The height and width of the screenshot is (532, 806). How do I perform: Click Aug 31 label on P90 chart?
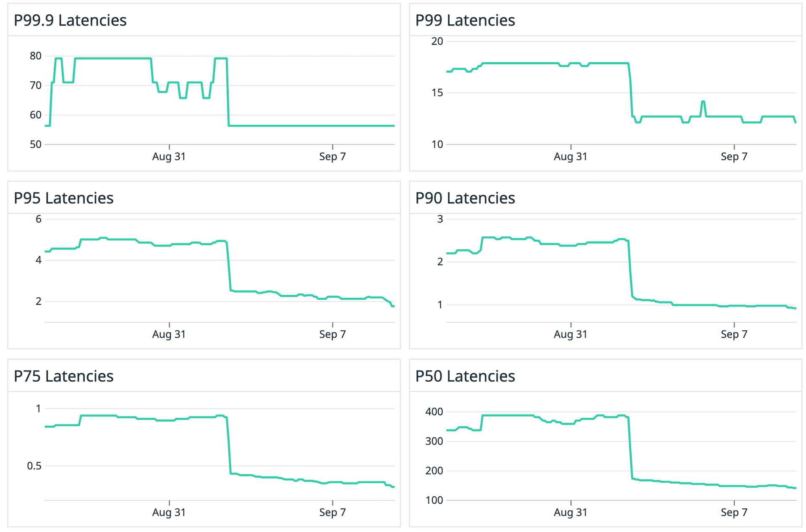point(570,335)
